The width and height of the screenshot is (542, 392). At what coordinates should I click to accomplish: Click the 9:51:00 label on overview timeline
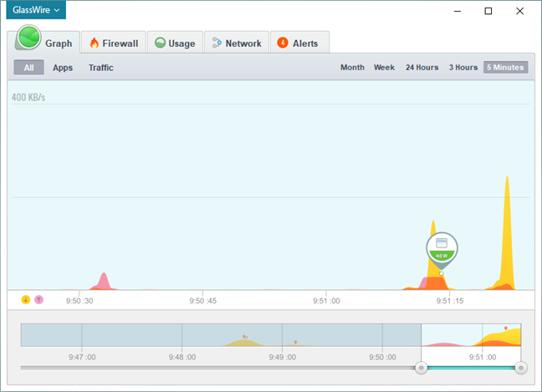click(483, 357)
